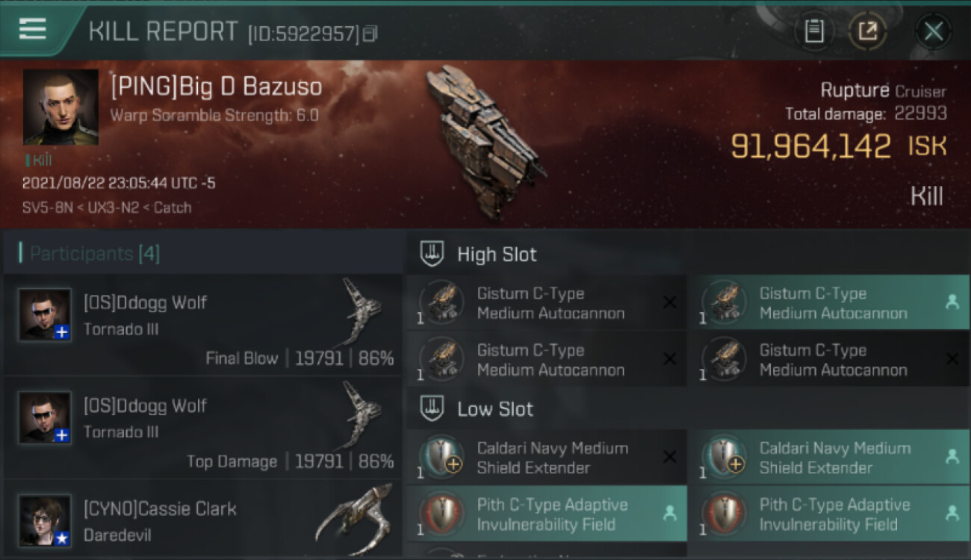
Task: Copy kill report ID icon
Action: [370, 34]
